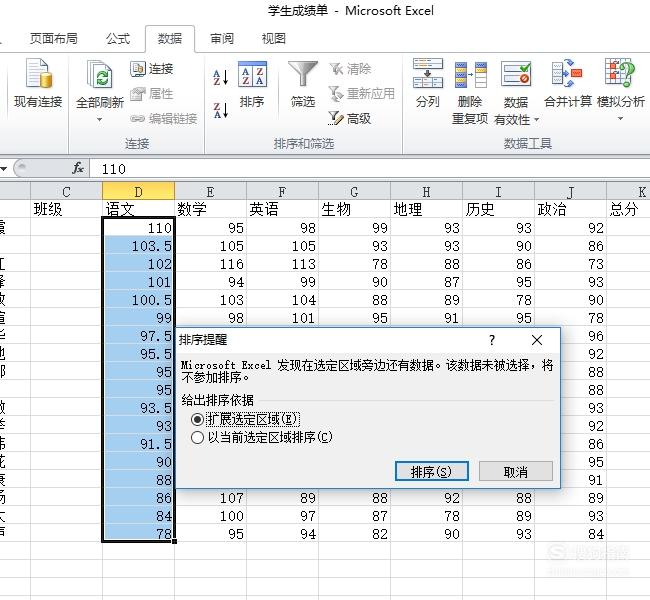Click the 生物 header cell
650x600 pixels.
pyautogui.click(x=354, y=209)
